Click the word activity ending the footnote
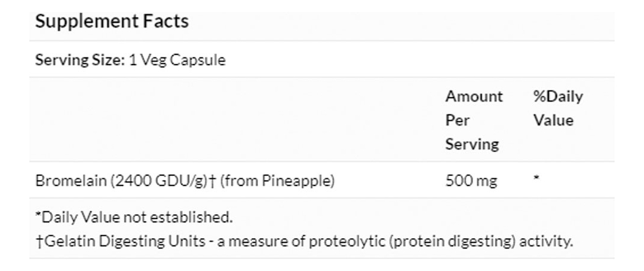 pos(545,242)
